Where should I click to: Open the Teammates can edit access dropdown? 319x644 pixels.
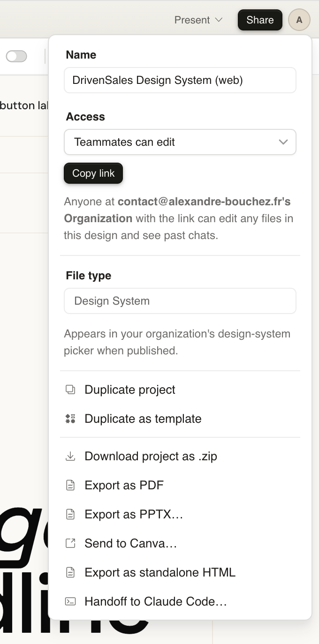tap(180, 142)
